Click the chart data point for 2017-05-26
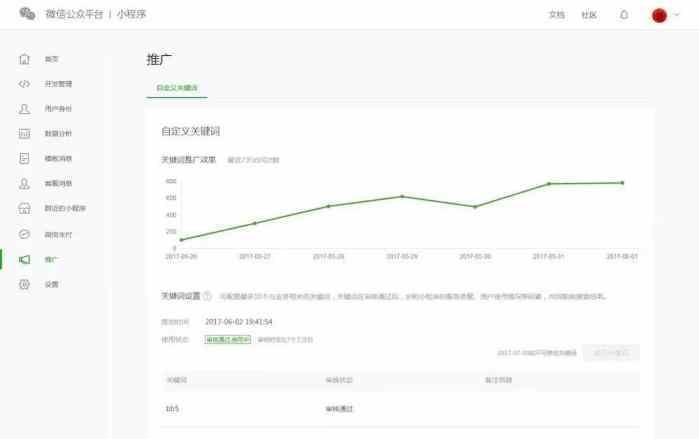699x439 pixels. (x=181, y=240)
